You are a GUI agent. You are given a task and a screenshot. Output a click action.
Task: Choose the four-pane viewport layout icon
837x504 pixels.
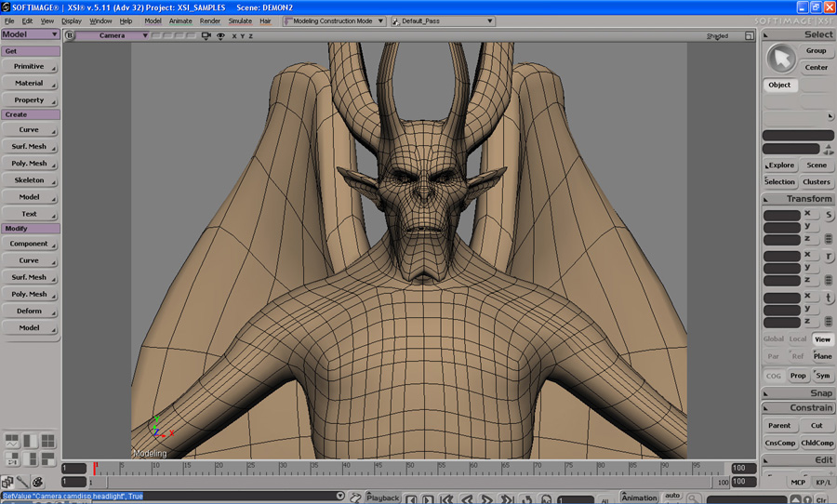coord(48,441)
